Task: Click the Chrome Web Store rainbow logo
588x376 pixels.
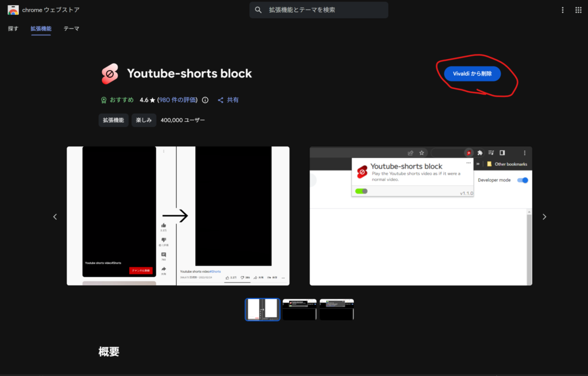Action: (13, 10)
